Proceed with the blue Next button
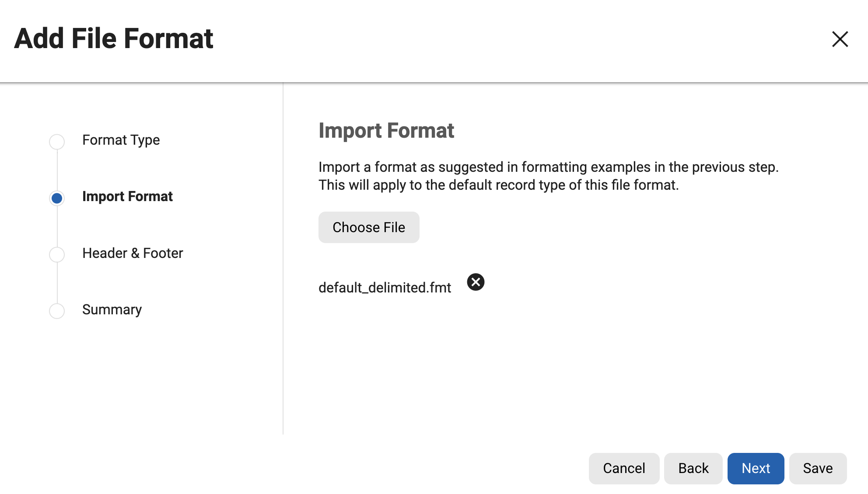Image resolution: width=868 pixels, height=494 pixels. tap(756, 468)
